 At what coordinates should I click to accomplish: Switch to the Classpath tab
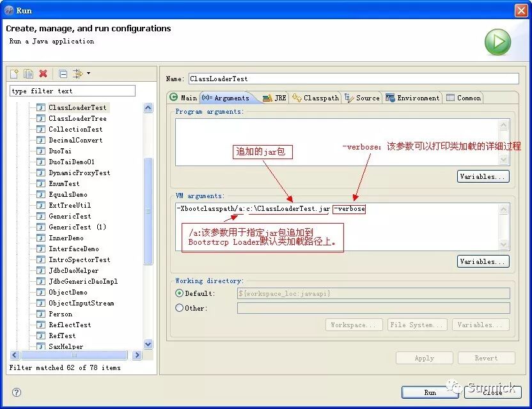(x=316, y=98)
